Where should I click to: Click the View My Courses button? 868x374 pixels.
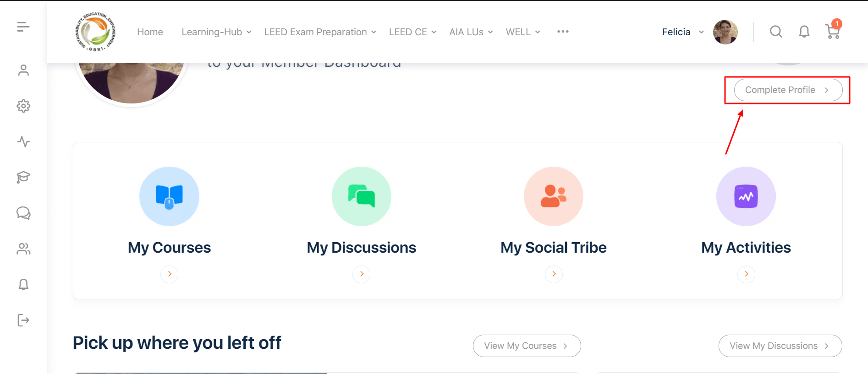click(x=527, y=346)
